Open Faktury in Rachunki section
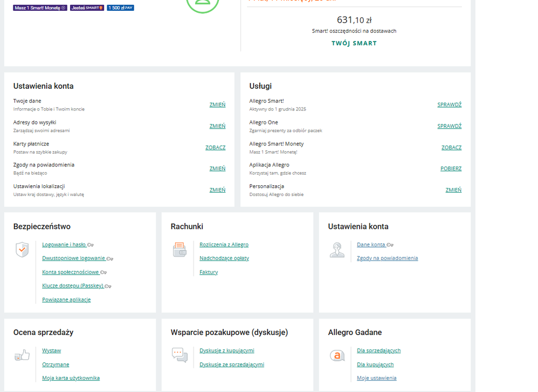The image size is (538, 392). 209,272
